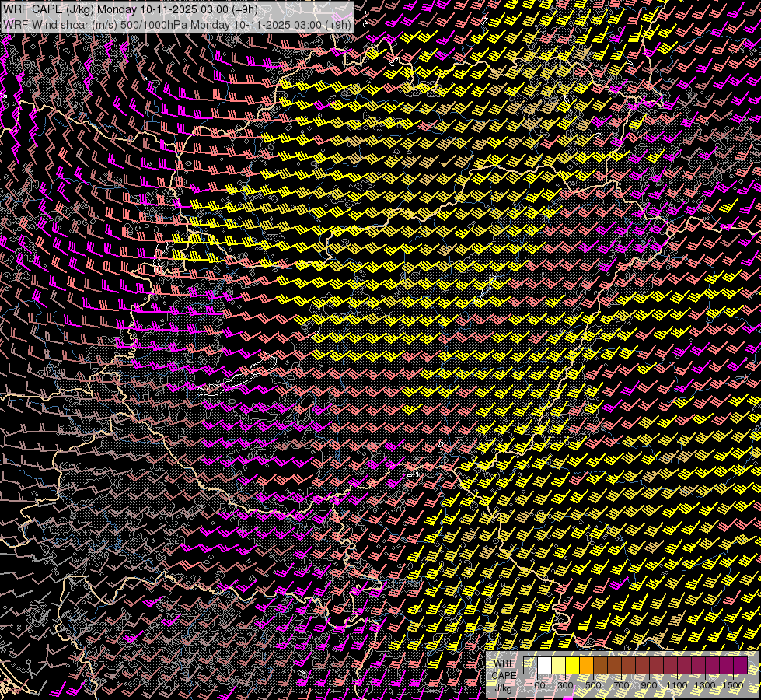Click the legend value 300
The height and width of the screenshot is (700, 761).
pyautogui.click(x=565, y=685)
